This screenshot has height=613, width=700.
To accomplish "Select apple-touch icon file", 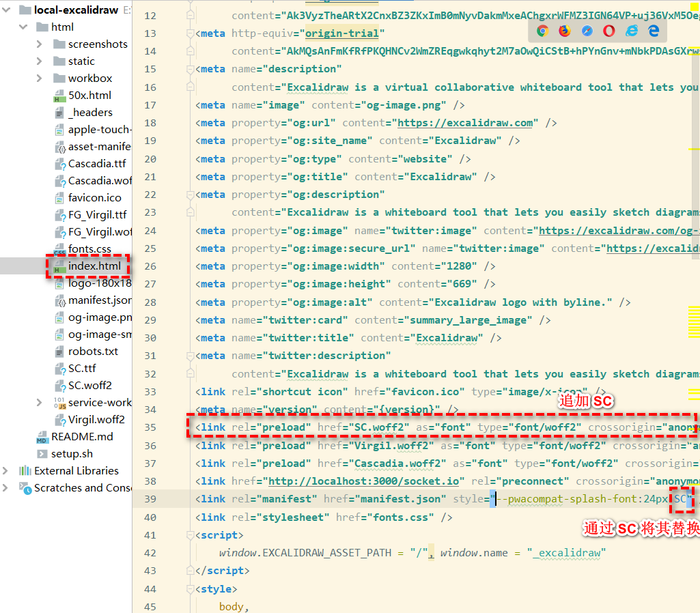I will pos(100,130).
